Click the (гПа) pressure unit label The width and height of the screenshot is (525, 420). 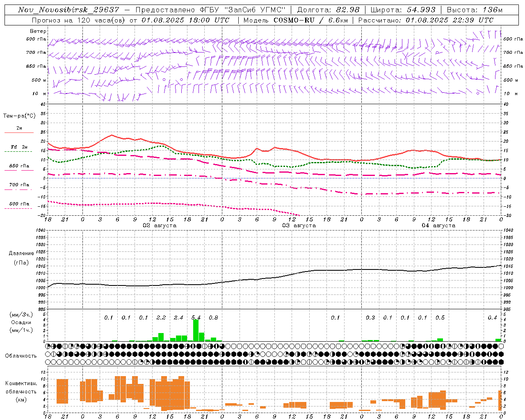tap(21, 263)
